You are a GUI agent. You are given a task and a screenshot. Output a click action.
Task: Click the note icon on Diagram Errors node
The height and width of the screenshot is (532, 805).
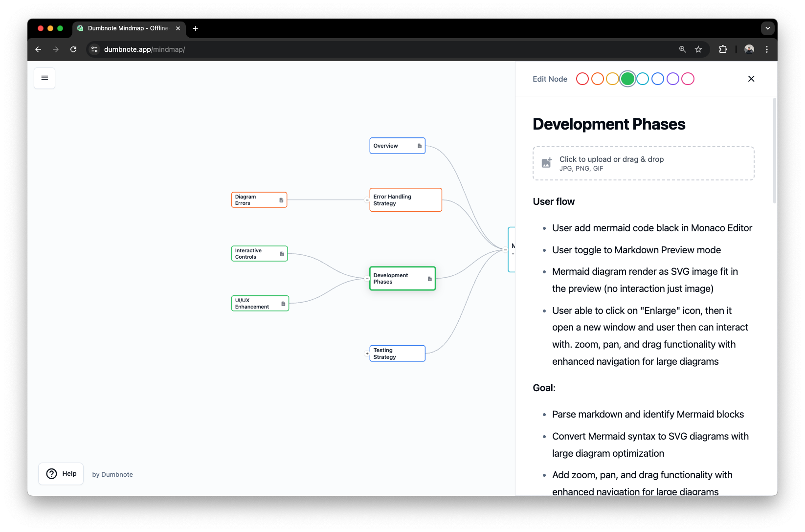[x=281, y=199]
